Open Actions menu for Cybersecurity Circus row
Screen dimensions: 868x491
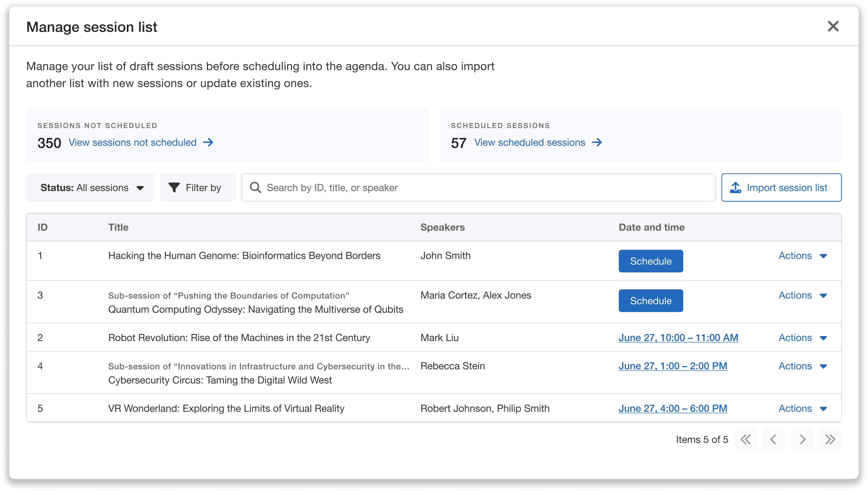[x=803, y=366]
